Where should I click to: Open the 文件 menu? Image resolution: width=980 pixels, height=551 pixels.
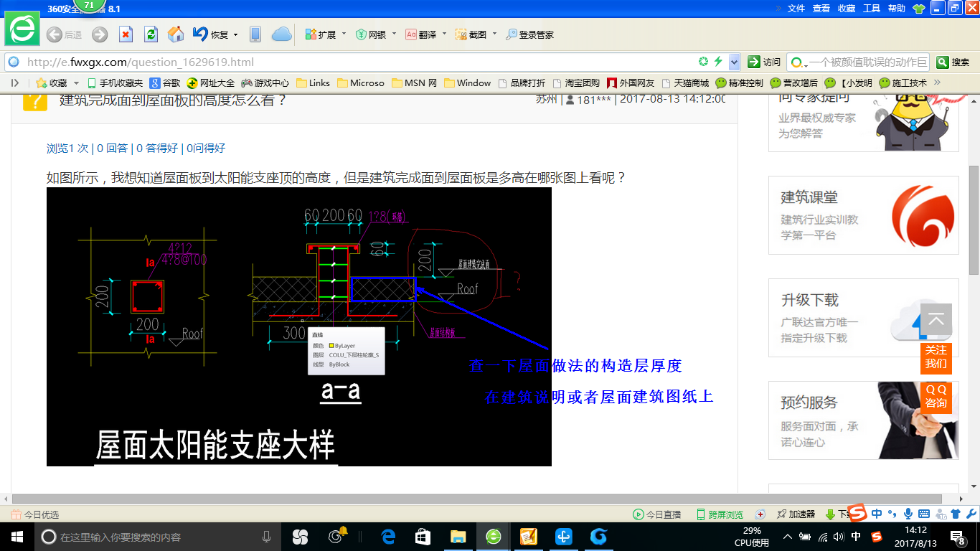[796, 9]
